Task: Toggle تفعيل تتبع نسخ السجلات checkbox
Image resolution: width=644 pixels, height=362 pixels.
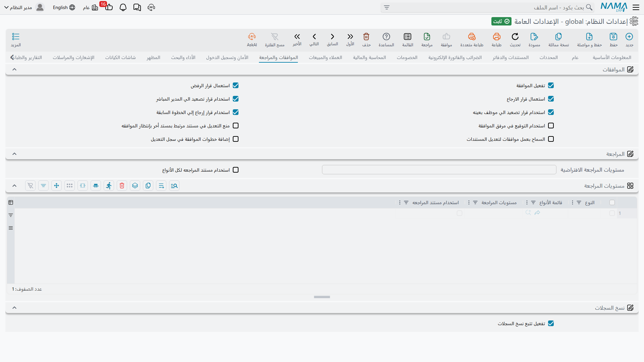Action: pos(551,323)
